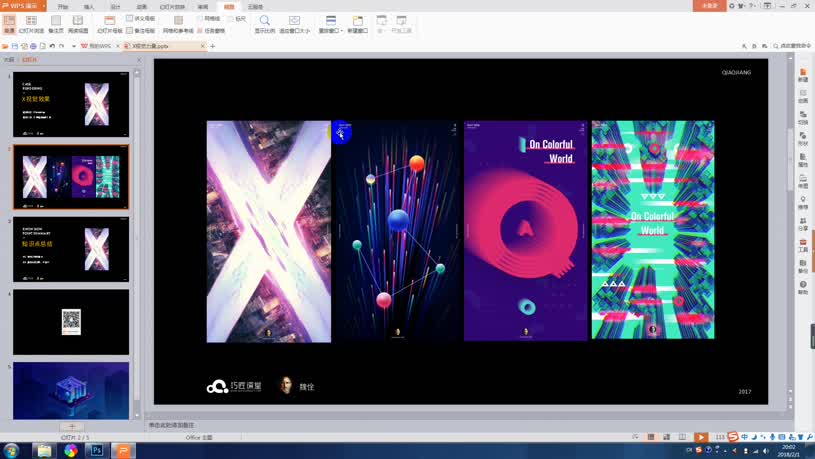Toggle the Task Pane checkbox
The height and width of the screenshot is (459, 815).
tap(211, 31)
